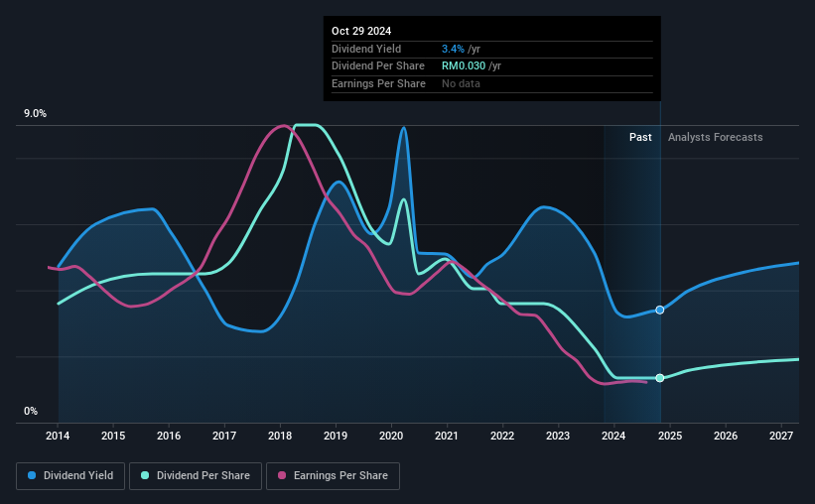Click the Analysts Forecasts label

tap(715, 137)
